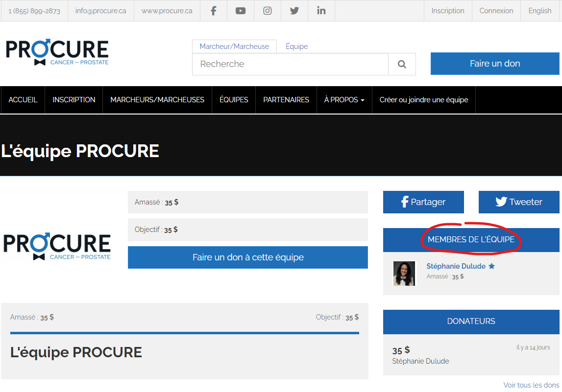Click the PROCURE logo in header
The height and width of the screenshot is (392, 562).
click(57, 52)
